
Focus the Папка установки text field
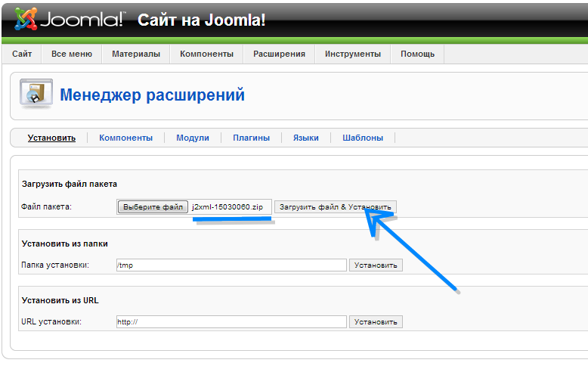point(231,265)
